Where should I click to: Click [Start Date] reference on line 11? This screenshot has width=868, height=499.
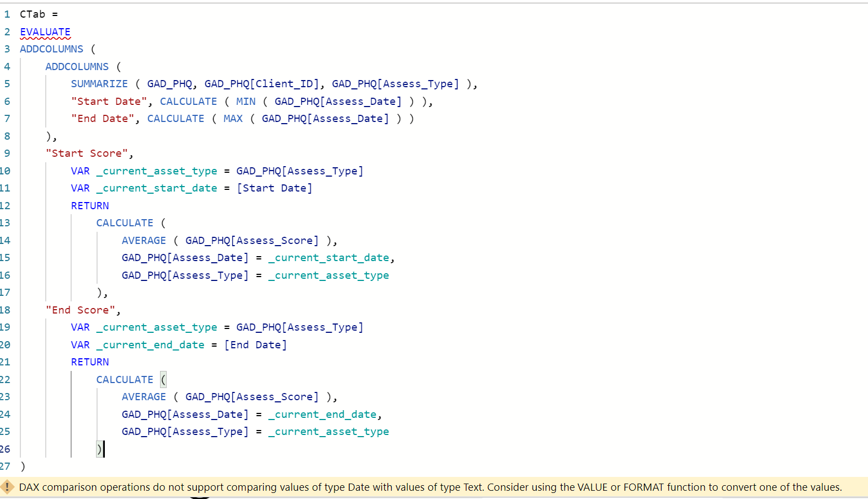point(274,188)
